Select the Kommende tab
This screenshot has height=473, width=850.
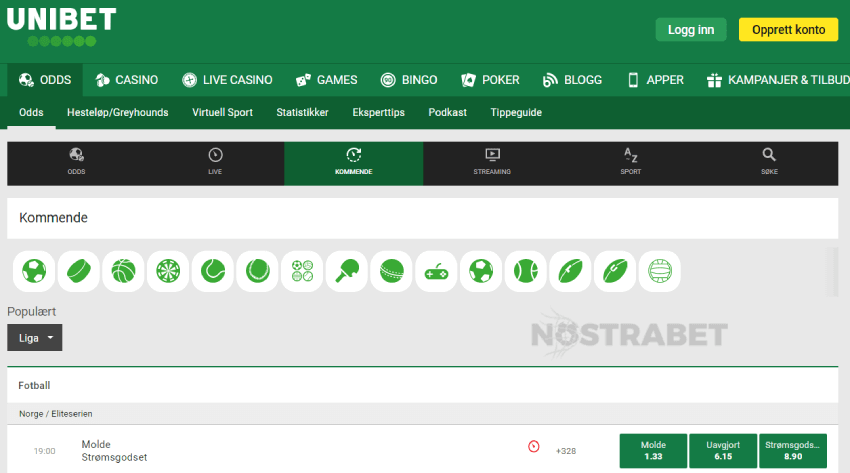coord(353,163)
